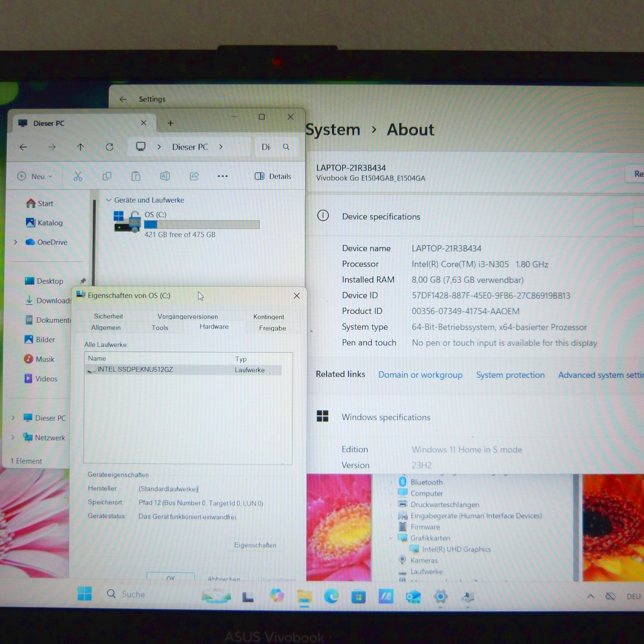Switch to the Tools tab
Viewport: 644px width, 644px height.
(160, 328)
